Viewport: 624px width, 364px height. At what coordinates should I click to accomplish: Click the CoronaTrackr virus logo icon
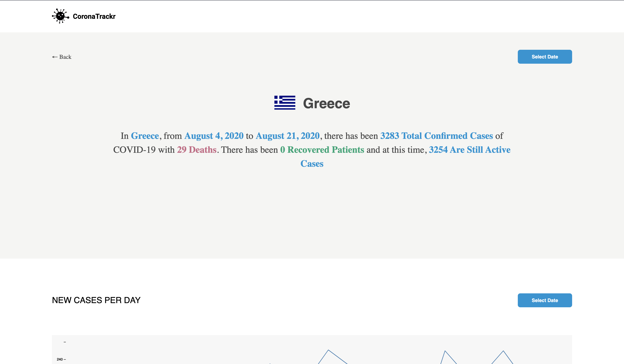[60, 16]
